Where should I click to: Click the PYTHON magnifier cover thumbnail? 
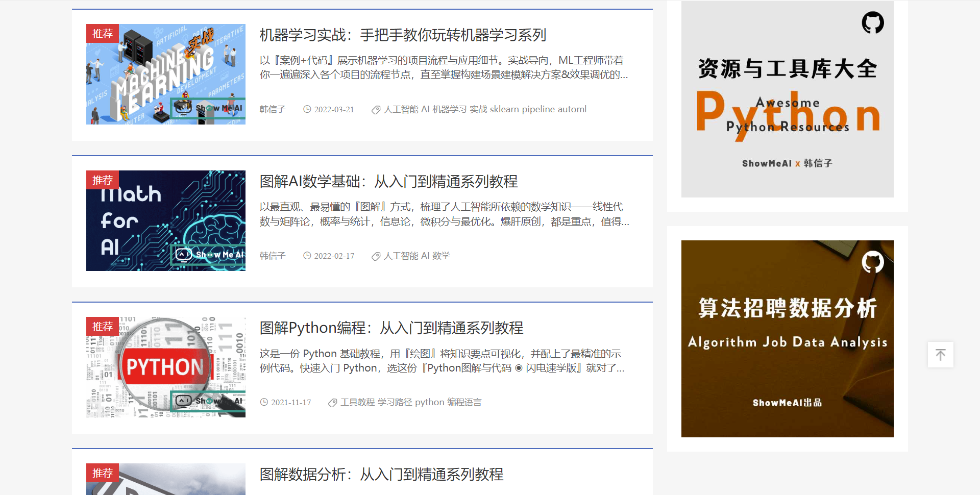click(x=165, y=367)
